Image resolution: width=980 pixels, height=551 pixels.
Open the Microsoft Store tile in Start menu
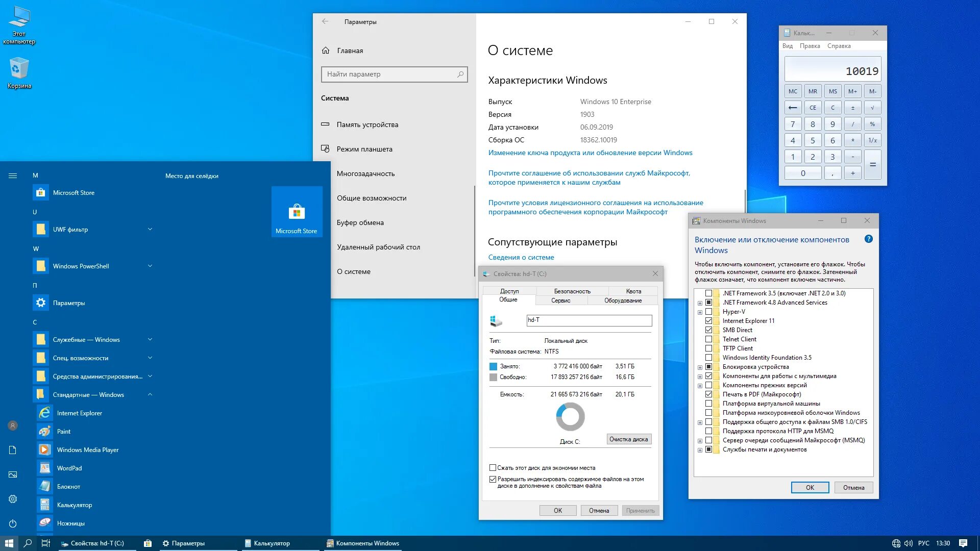297,212
